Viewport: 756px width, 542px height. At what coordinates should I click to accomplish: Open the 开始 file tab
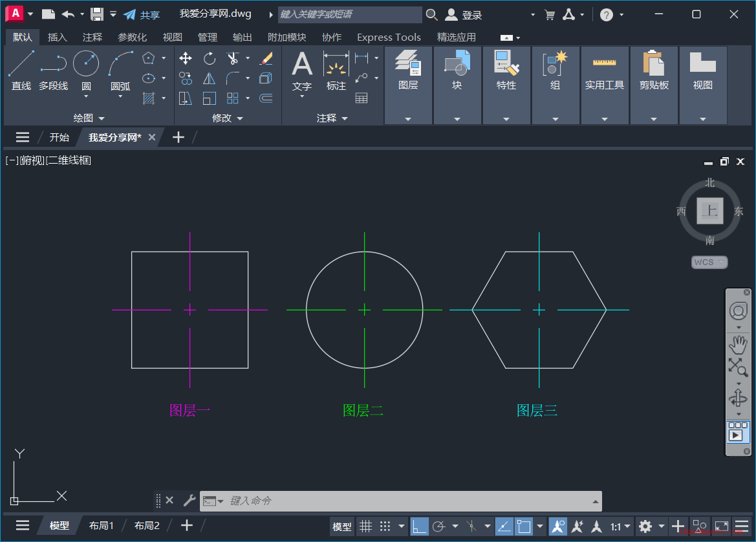[59, 137]
